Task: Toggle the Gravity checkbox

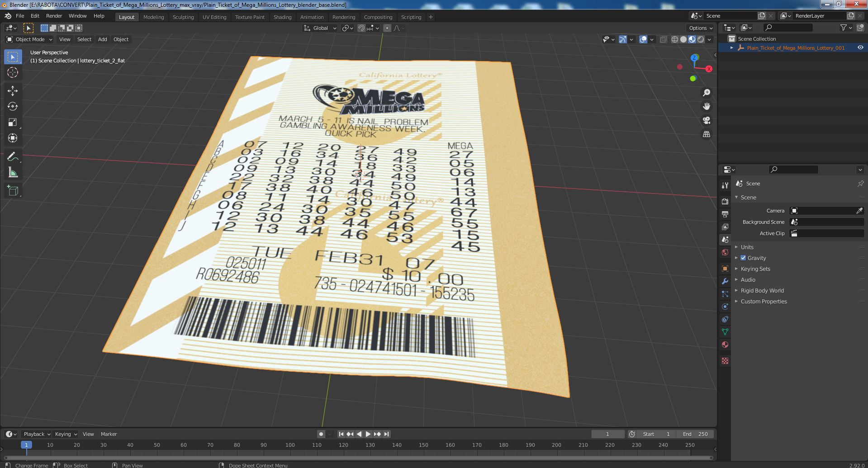Action: (x=743, y=258)
